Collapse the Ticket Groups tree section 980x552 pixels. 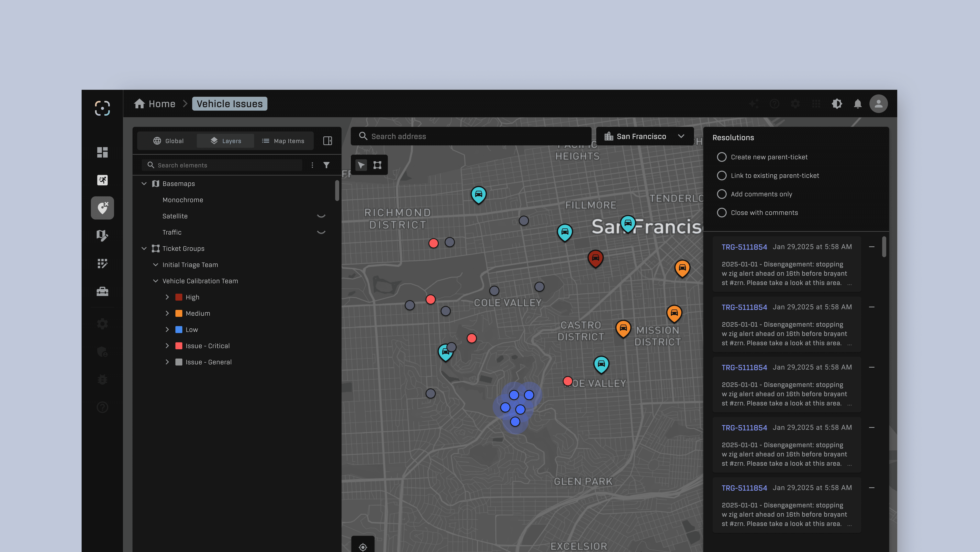144,249
